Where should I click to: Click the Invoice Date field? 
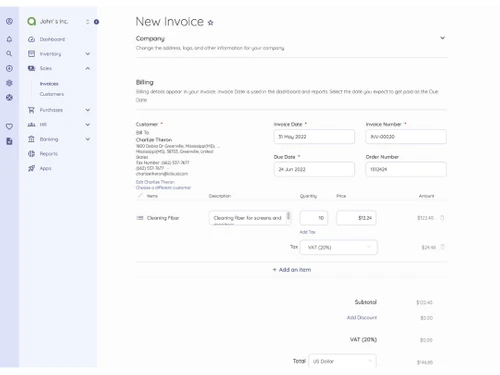click(x=314, y=137)
